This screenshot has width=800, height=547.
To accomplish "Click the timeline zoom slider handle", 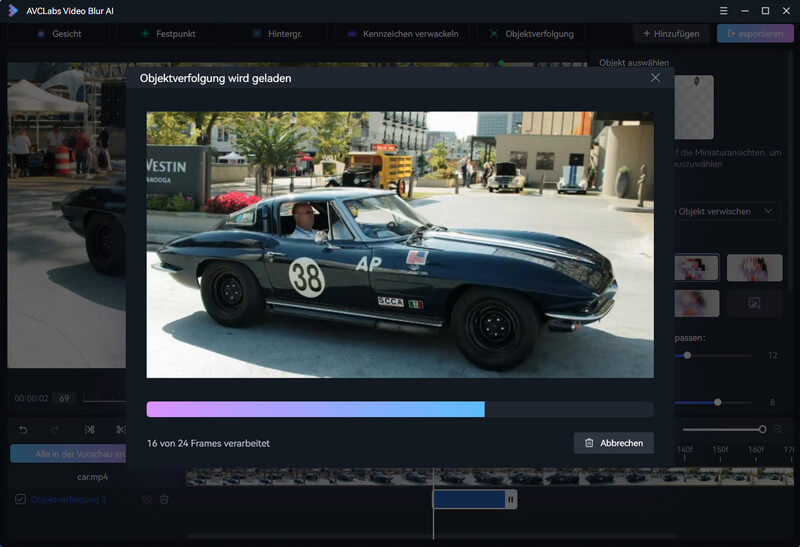I will [x=762, y=430].
